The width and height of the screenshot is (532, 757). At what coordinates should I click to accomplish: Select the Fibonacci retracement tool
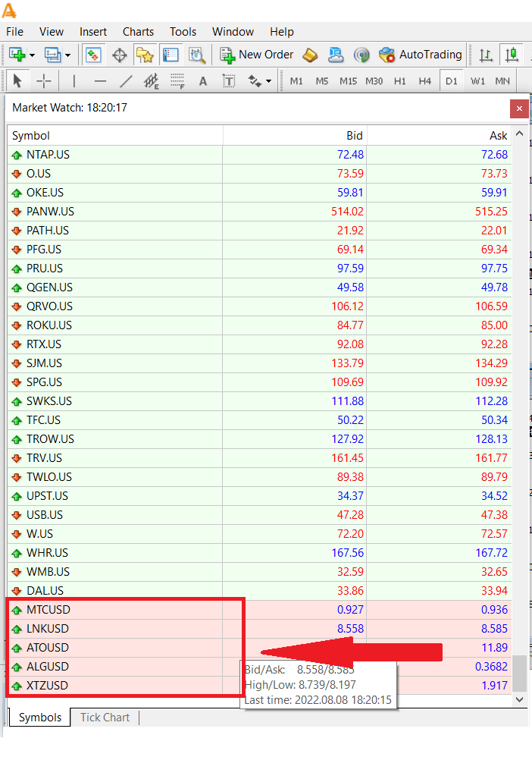click(177, 81)
